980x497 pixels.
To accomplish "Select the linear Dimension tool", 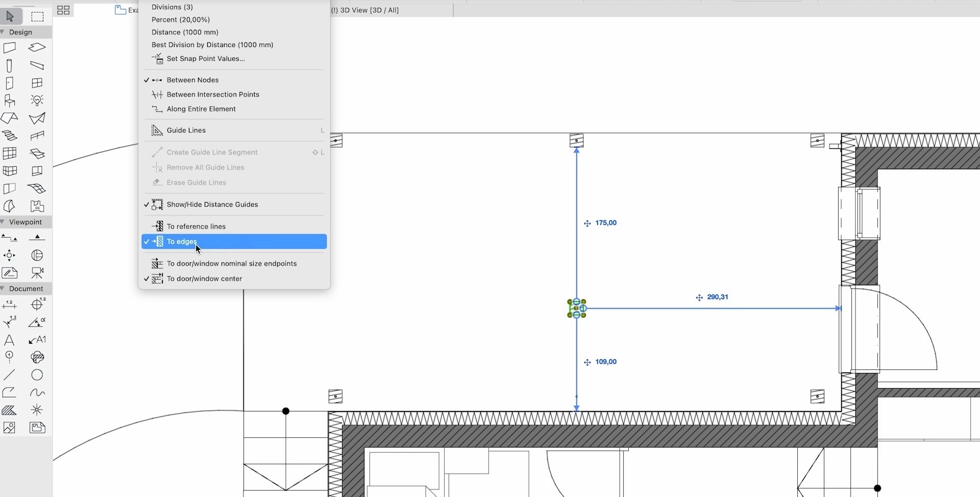I will point(10,305).
